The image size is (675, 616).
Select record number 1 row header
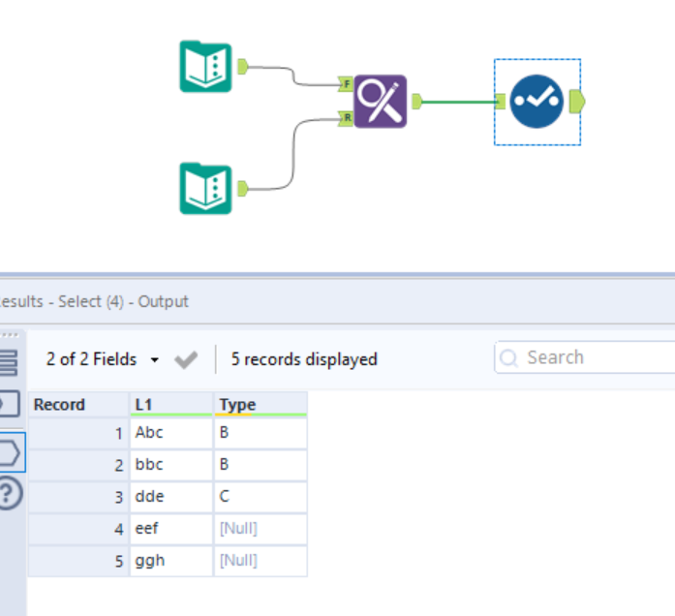pos(78,433)
